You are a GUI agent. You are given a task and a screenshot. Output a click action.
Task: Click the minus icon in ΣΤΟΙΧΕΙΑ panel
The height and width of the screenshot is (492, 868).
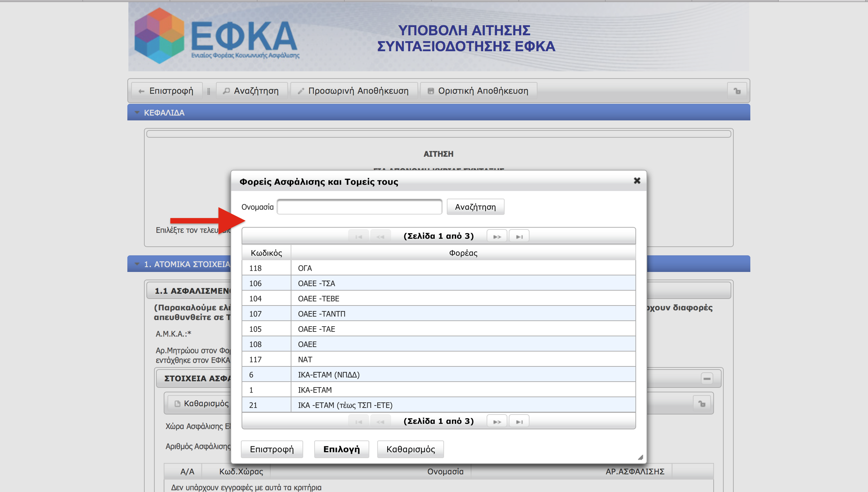tap(707, 379)
